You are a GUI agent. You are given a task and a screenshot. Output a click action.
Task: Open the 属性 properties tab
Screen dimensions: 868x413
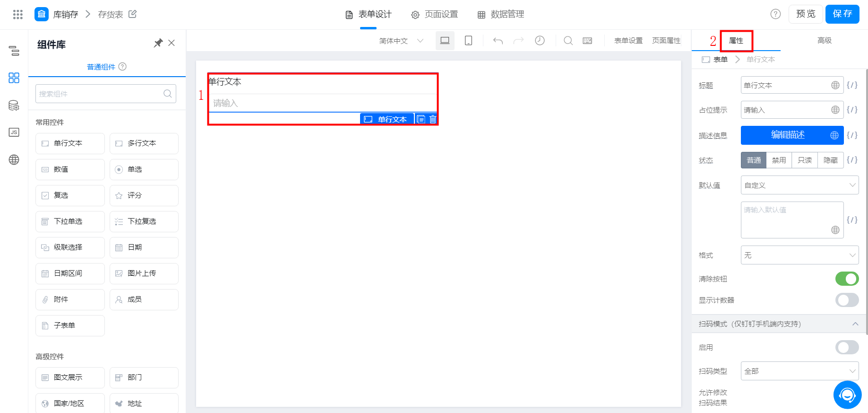(x=736, y=41)
